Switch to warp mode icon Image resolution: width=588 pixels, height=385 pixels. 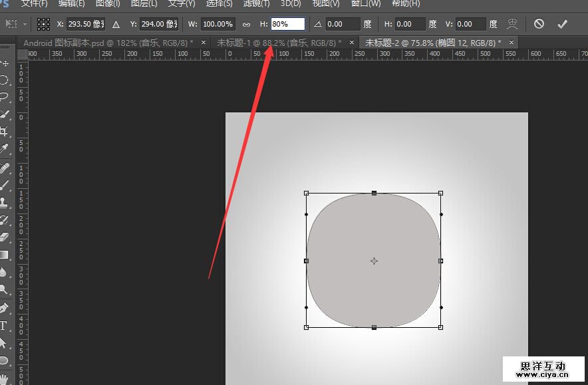pos(512,24)
